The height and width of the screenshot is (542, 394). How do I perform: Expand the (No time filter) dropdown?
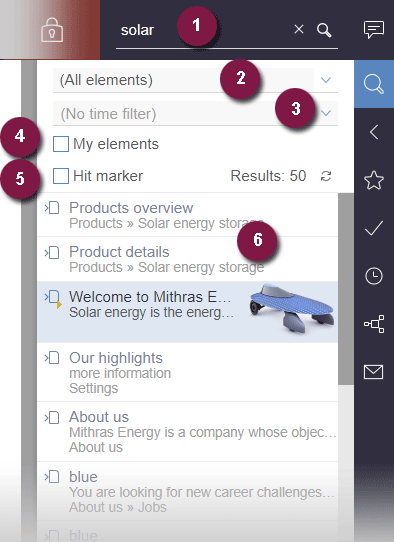[195, 113]
